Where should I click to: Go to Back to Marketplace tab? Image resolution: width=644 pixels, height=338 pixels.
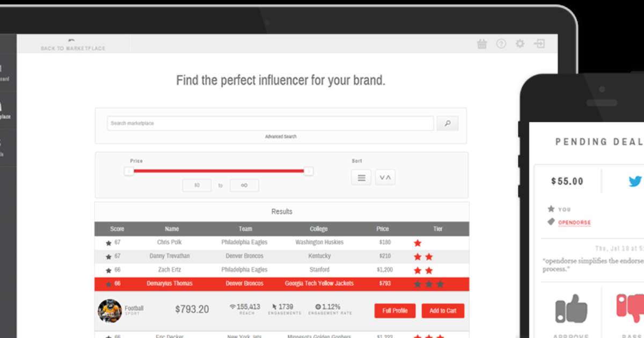[x=73, y=45]
